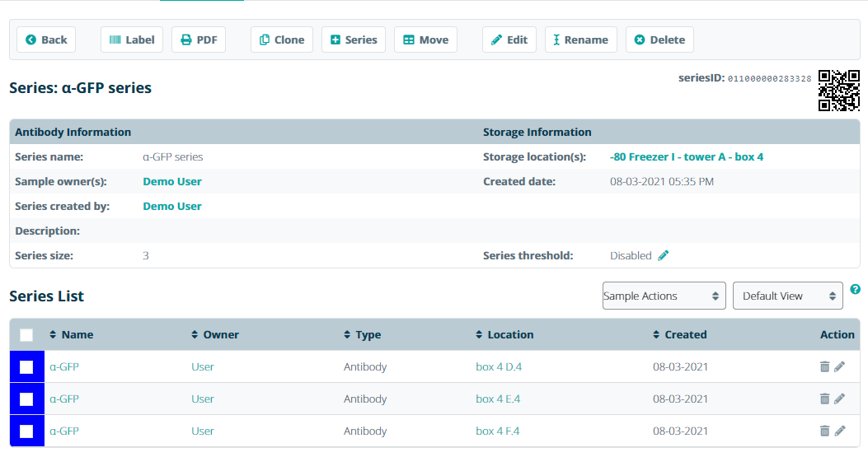Click the Label barcode button
The image size is (868, 457).
coord(132,40)
